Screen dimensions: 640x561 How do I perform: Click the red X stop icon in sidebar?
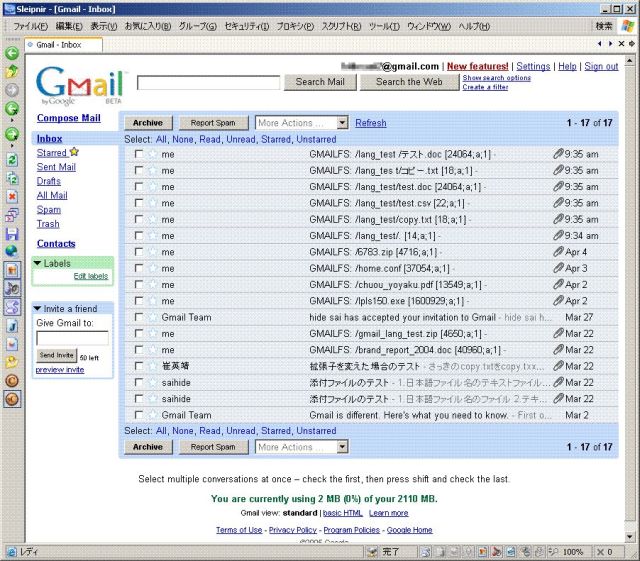12,196
